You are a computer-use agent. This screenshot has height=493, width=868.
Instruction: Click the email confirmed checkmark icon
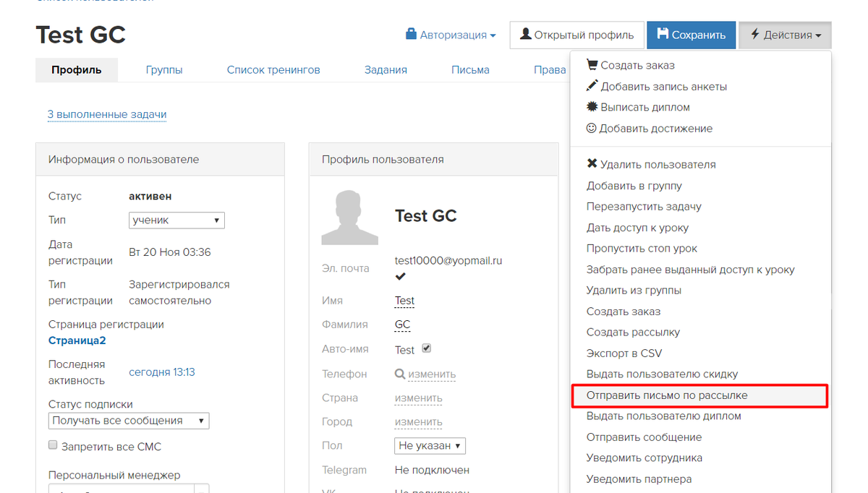pos(400,276)
